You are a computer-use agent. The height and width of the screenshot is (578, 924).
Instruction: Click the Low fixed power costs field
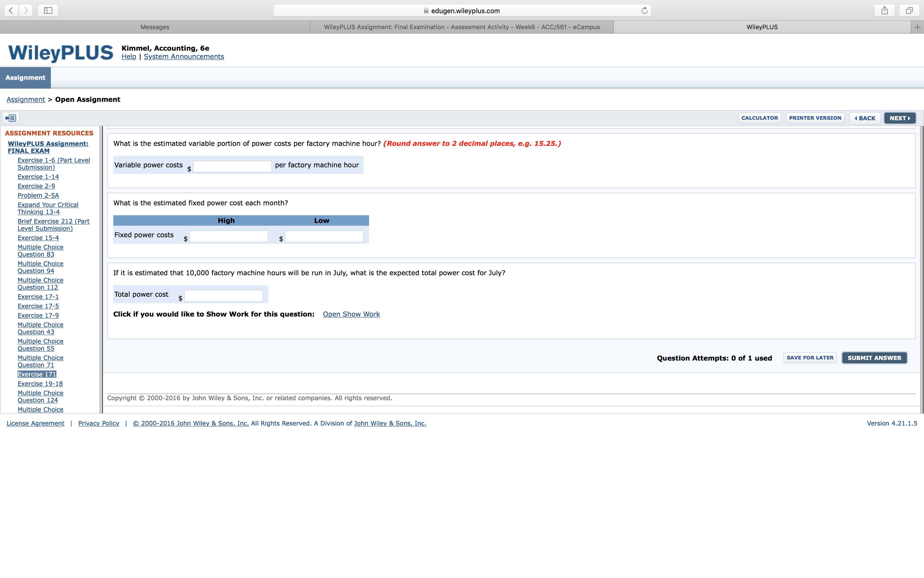point(324,236)
